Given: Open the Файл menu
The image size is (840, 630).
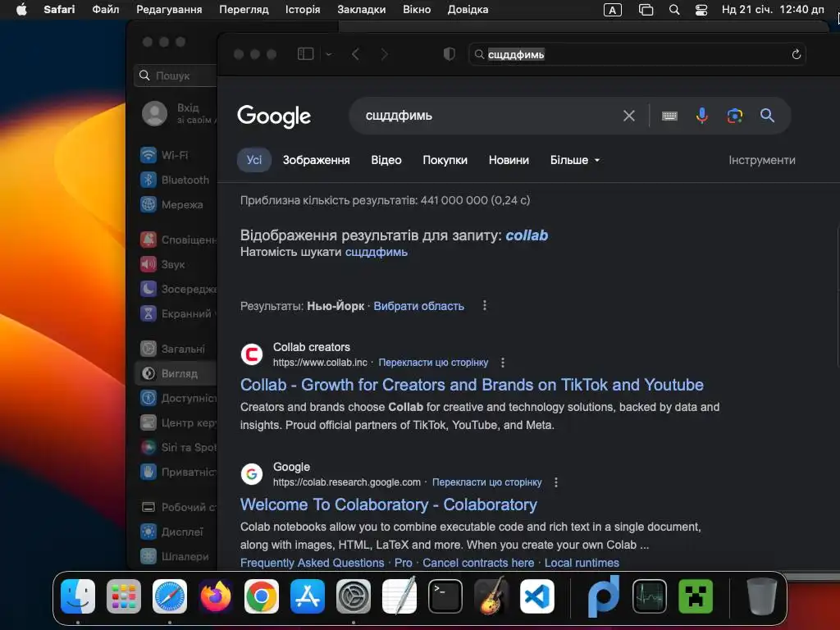Looking at the screenshot, I should (106, 9).
